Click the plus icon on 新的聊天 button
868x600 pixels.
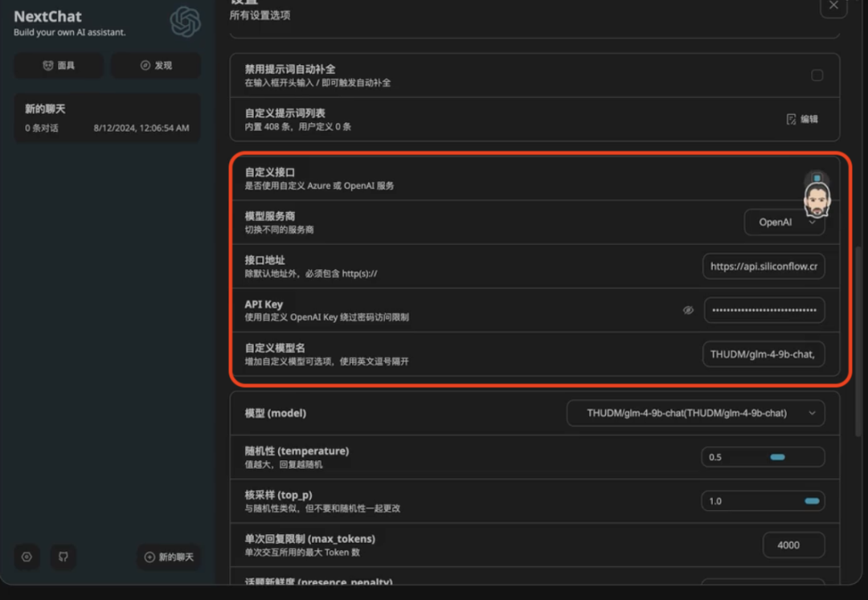[x=148, y=557]
